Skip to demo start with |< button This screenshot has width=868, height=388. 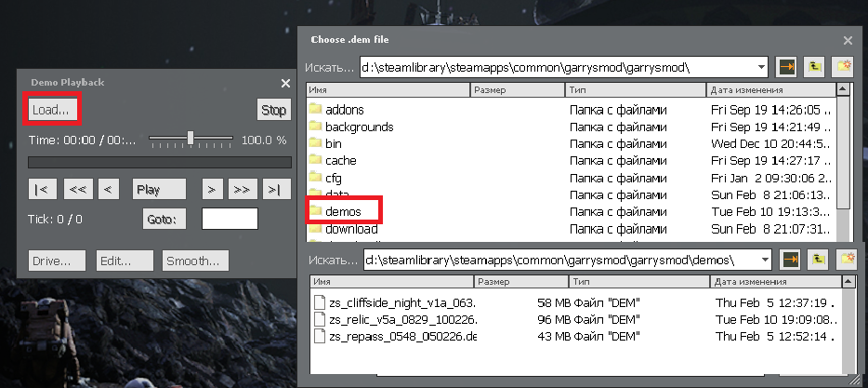(43, 189)
